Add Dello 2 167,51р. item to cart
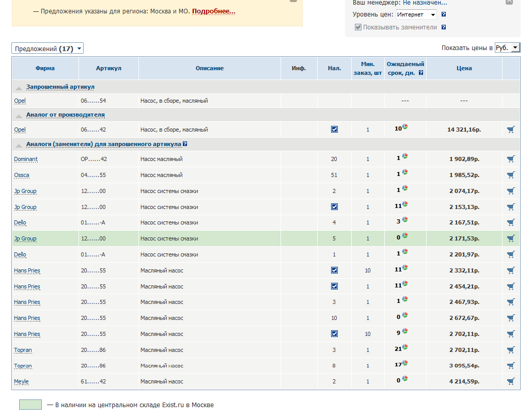 [x=511, y=223]
